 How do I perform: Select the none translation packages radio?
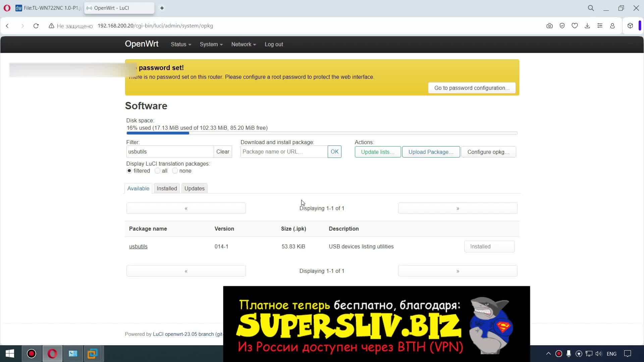[175, 171]
